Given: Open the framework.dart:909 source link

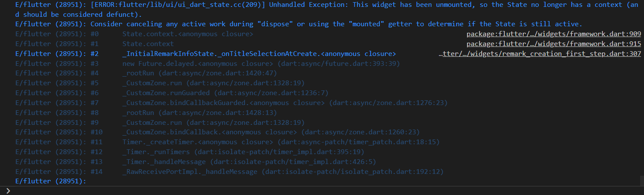Looking at the screenshot, I should point(554,34).
